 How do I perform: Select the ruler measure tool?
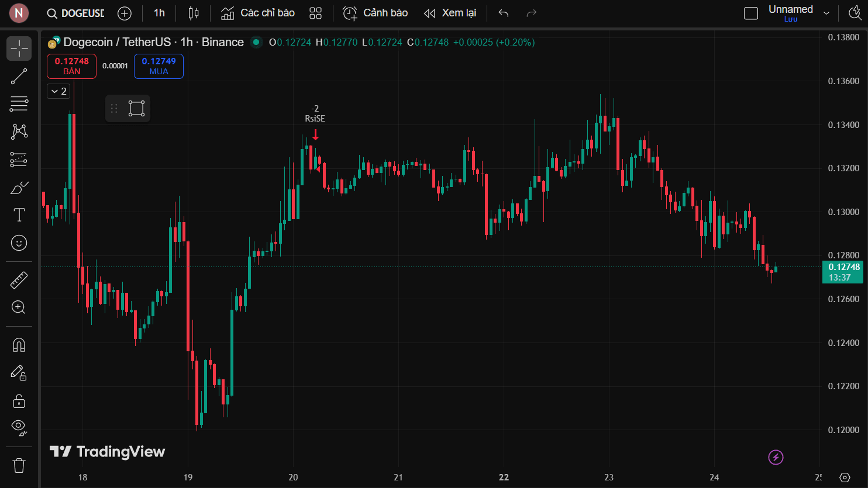pos(19,280)
